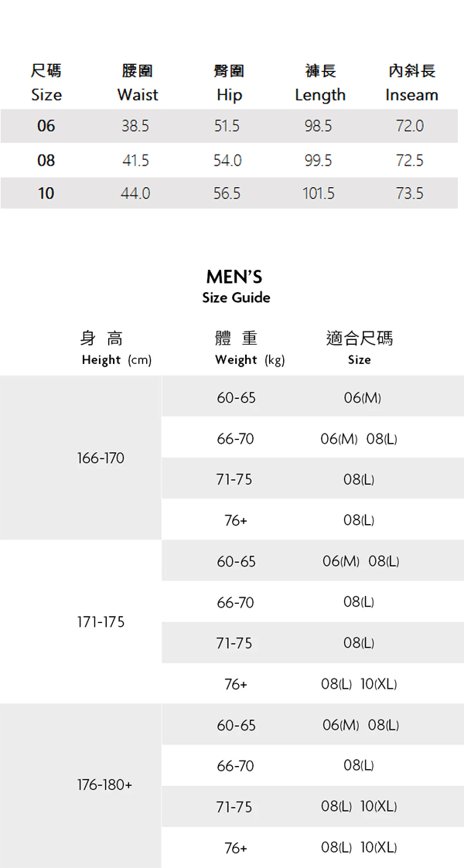The image size is (464, 868).
Task: Select the 身高 Height (cm) header
Action: (x=116, y=348)
